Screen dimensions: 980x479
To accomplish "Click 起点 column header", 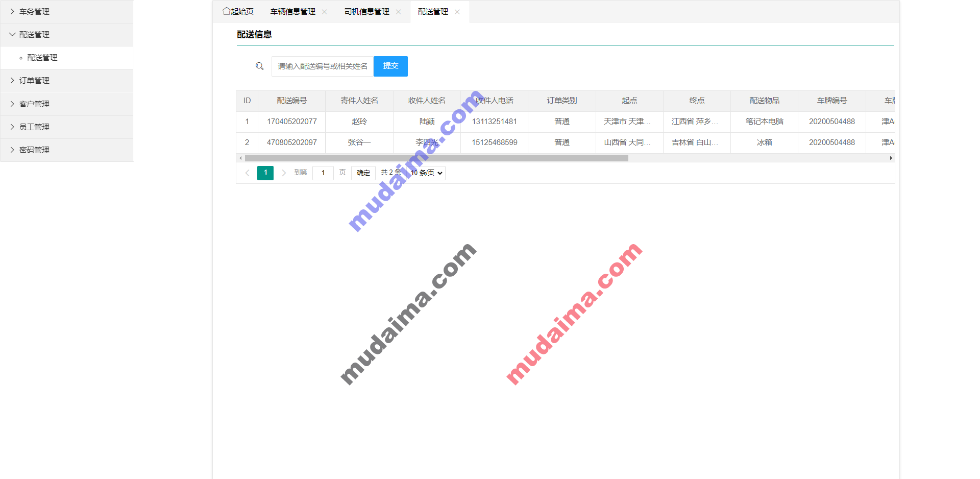I will coord(629,101).
